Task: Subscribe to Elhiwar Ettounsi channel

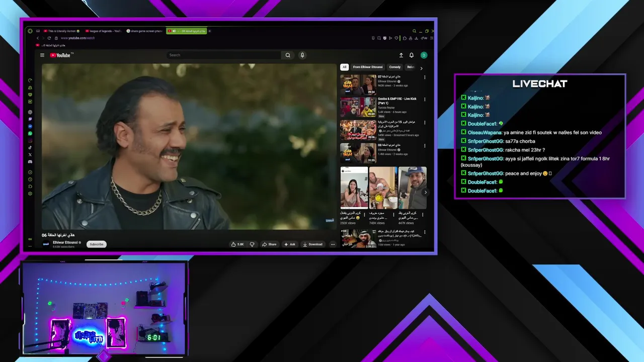Action: [x=96, y=244]
